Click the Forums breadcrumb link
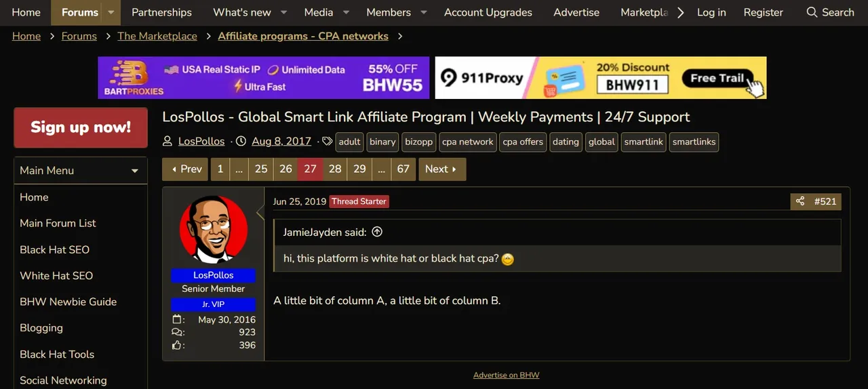Viewport: 868px width, 389px height. (x=79, y=36)
